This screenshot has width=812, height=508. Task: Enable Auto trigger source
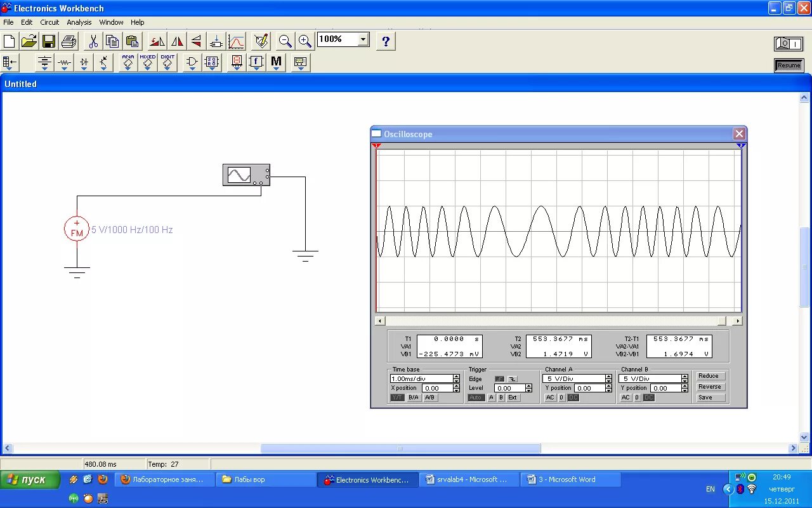point(476,398)
